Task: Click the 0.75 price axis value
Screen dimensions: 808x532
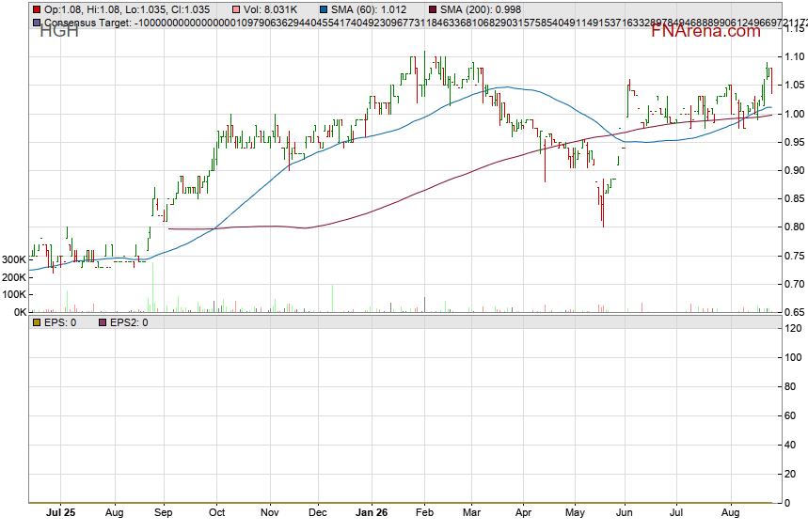Action: point(794,256)
